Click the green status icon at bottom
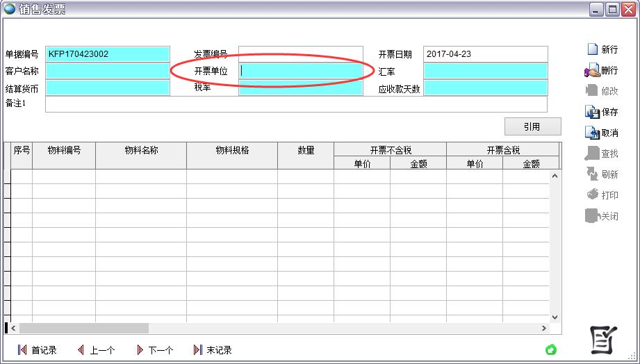640x364 pixels. coord(551,349)
